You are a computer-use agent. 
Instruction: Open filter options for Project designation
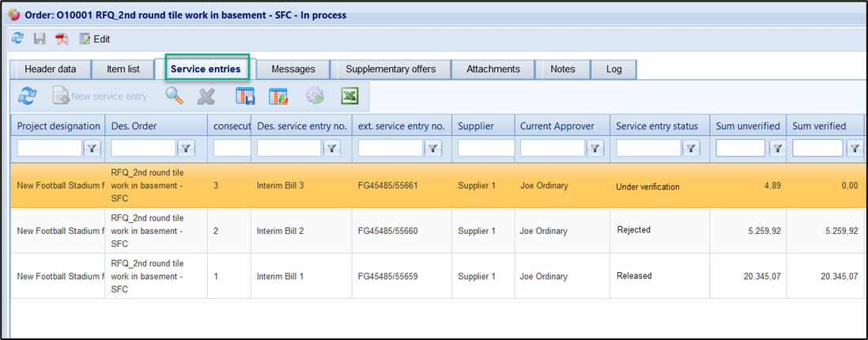92,148
